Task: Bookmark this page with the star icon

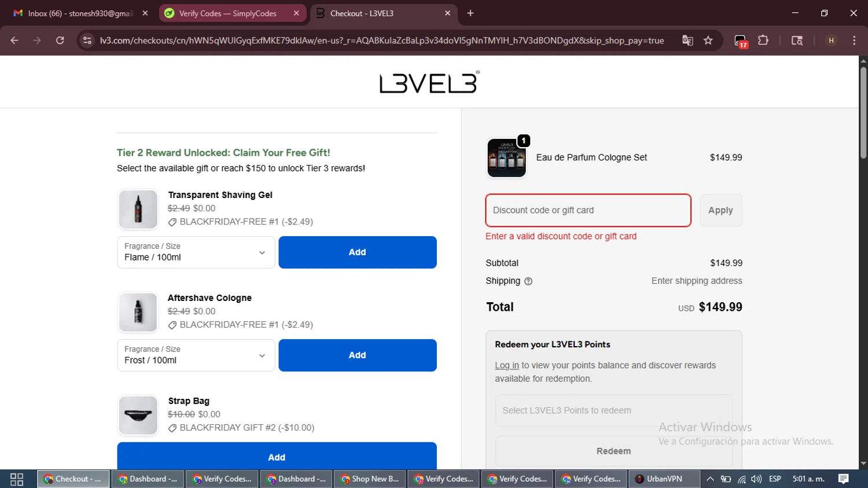Action: (x=708, y=41)
